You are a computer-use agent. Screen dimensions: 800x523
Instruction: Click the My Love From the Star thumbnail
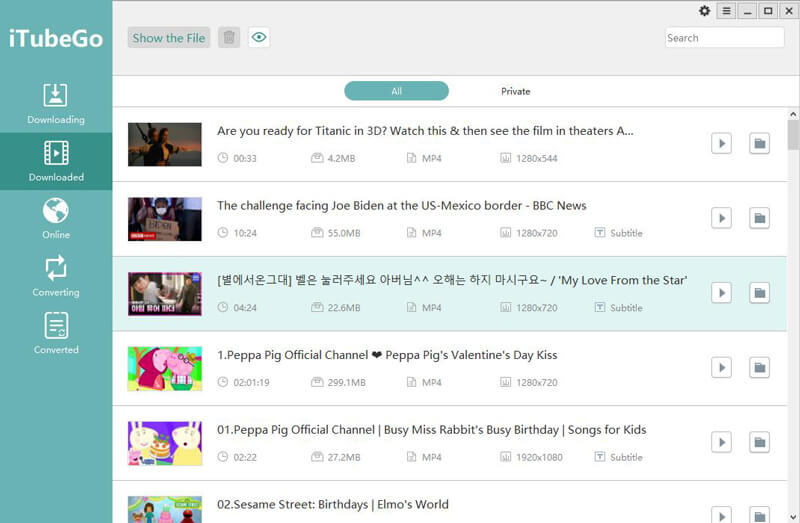[165, 294]
